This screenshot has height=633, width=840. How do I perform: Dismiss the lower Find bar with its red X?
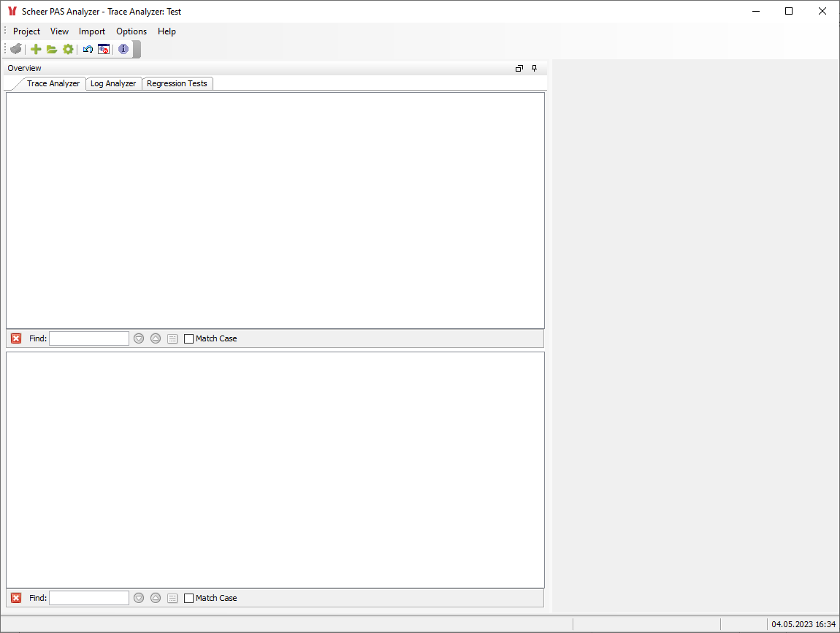pyautogui.click(x=16, y=597)
